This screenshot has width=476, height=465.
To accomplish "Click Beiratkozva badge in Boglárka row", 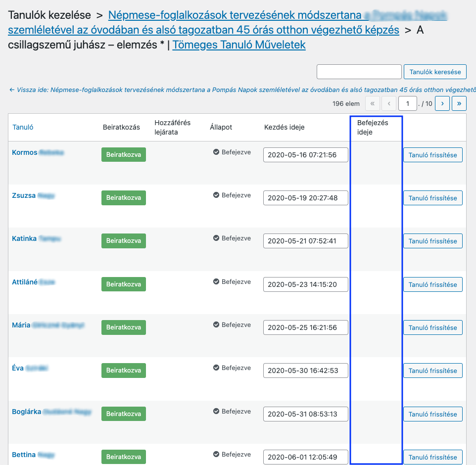I will click(124, 414).
